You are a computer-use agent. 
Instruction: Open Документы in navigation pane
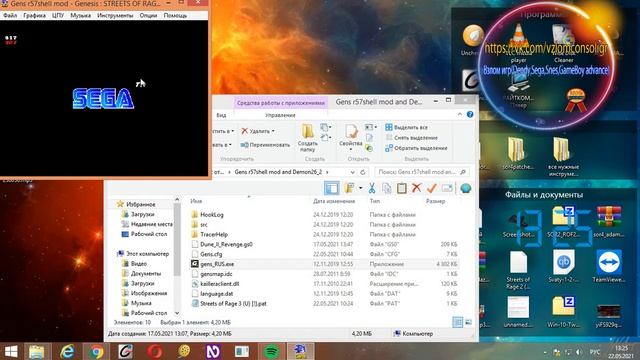point(146,273)
